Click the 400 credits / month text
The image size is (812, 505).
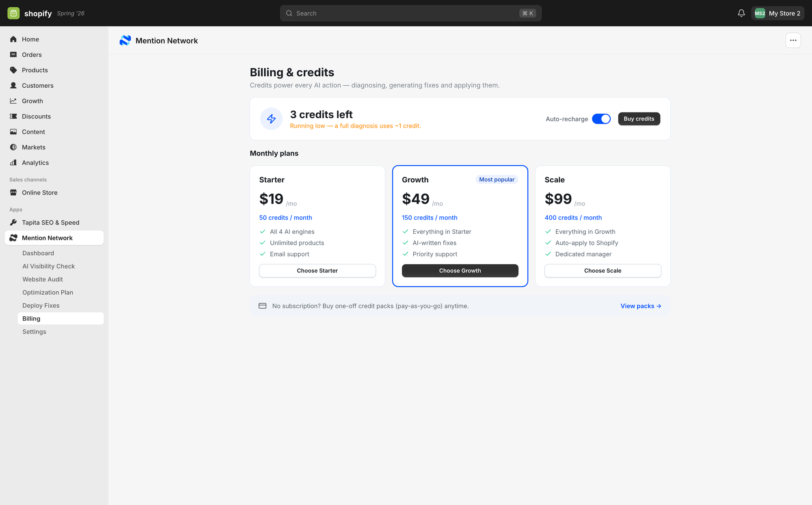(x=573, y=218)
